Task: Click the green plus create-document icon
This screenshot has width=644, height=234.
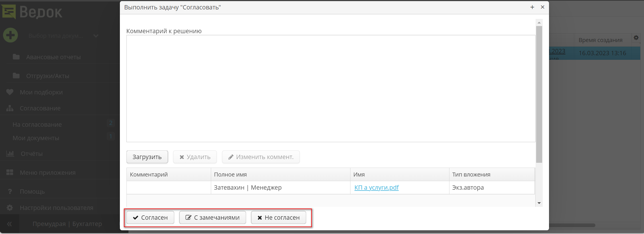Action: [11, 35]
